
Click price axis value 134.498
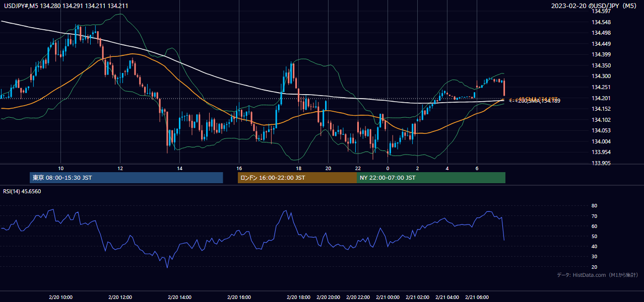click(x=601, y=33)
